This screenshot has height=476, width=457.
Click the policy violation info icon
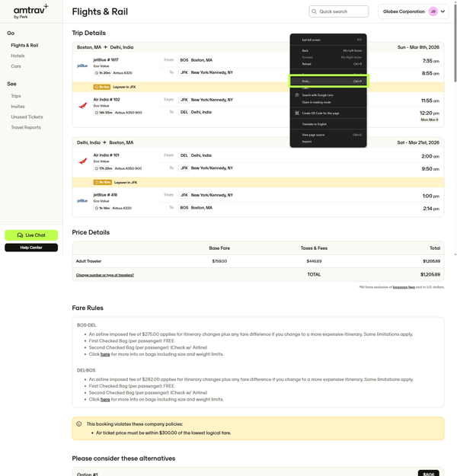pyautogui.click(x=79, y=423)
